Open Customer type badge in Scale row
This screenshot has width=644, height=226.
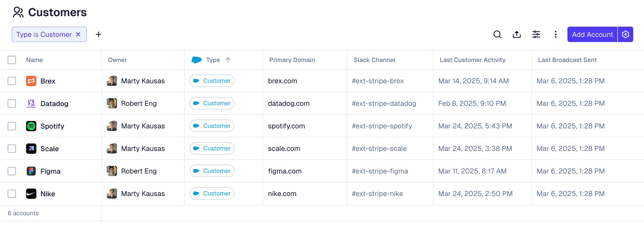point(212,148)
